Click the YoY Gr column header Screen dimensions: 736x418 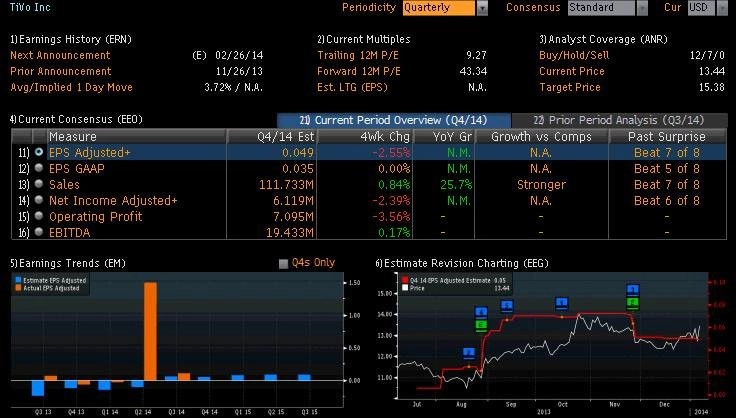[444, 137]
